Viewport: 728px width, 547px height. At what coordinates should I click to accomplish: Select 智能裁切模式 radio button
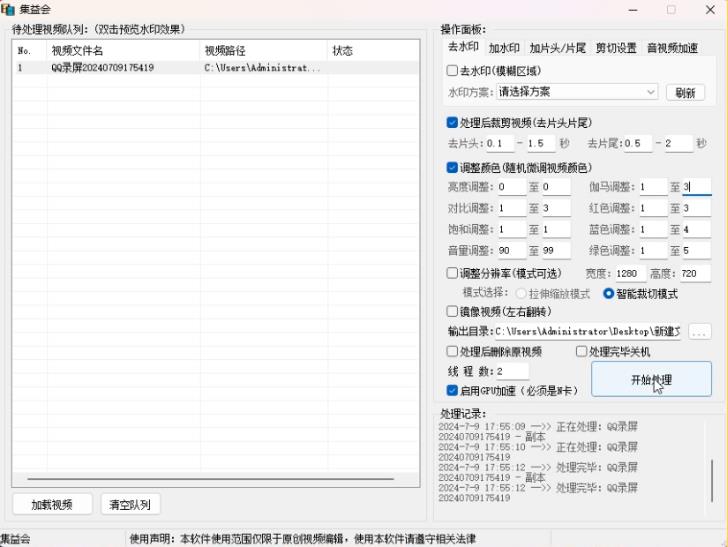click(x=608, y=294)
